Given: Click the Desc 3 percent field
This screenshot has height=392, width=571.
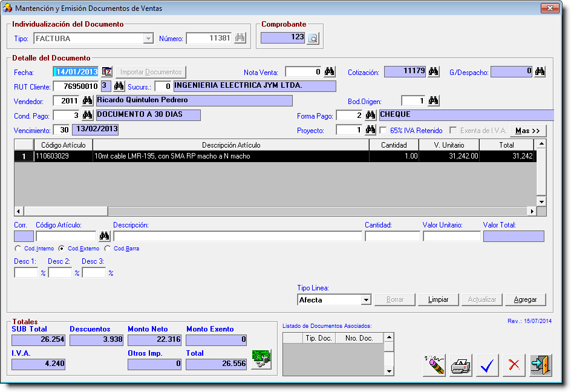Looking at the screenshot, I should (94, 272).
